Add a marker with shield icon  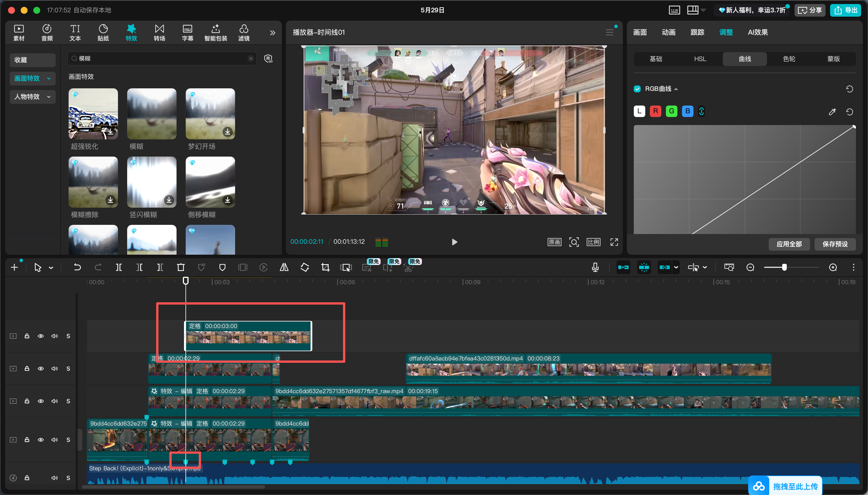(222, 268)
